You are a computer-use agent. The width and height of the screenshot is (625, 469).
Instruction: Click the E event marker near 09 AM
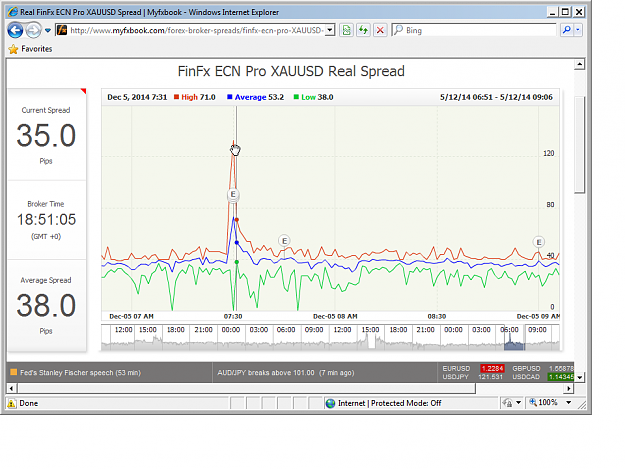point(539,242)
